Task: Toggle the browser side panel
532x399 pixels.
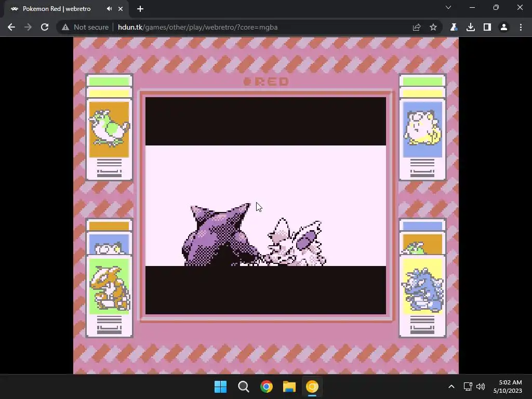Action: point(487,27)
